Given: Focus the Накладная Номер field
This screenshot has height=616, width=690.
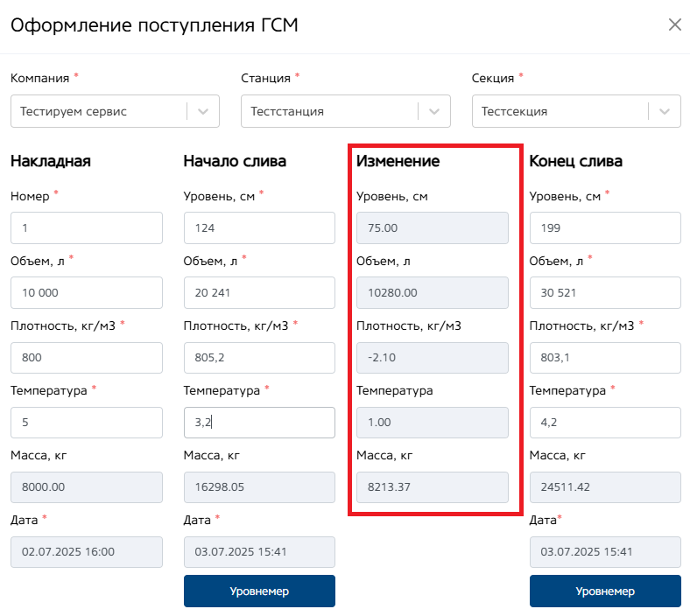Looking at the screenshot, I should coord(87,228).
